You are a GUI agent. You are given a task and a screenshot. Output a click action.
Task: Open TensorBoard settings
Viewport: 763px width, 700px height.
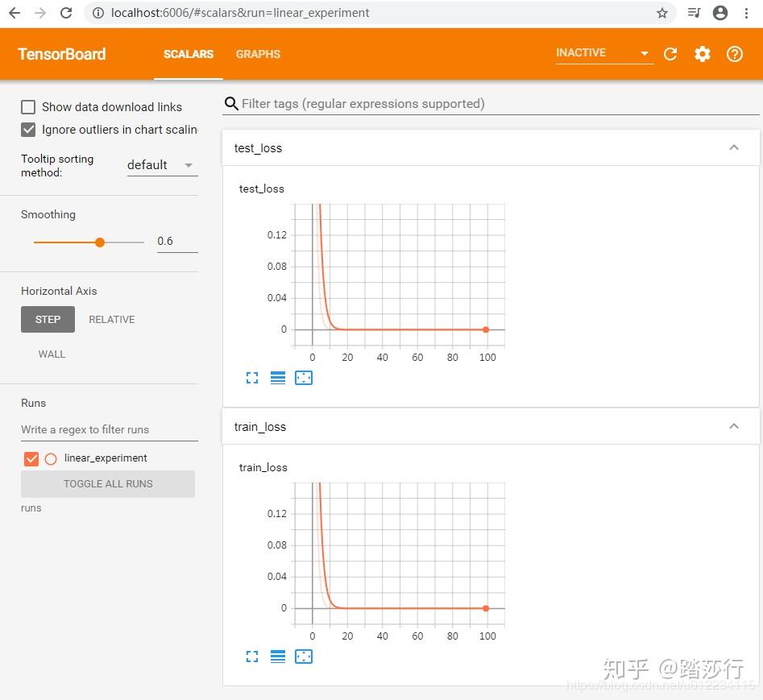[702, 54]
